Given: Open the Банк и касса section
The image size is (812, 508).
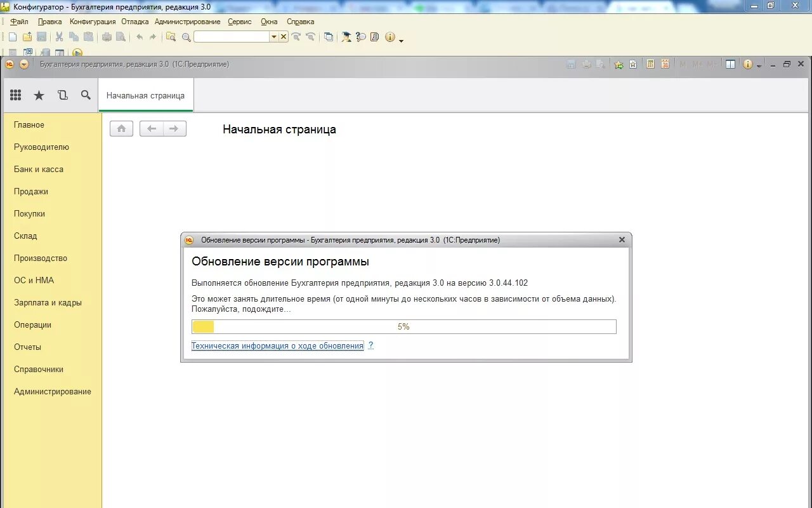Looking at the screenshot, I should click(39, 170).
